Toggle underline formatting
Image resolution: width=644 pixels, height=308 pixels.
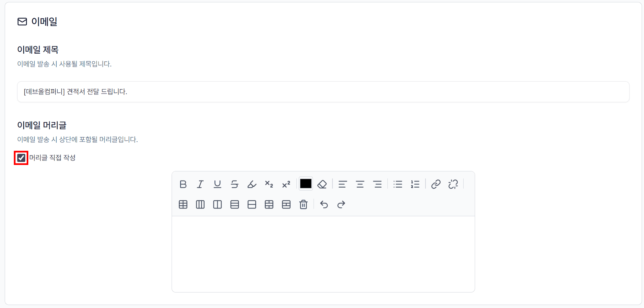pyautogui.click(x=217, y=184)
